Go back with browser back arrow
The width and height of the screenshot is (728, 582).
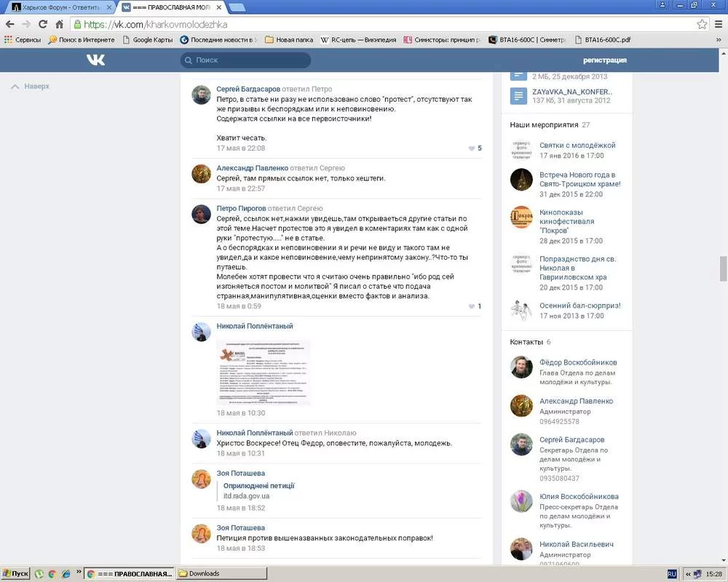point(10,24)
